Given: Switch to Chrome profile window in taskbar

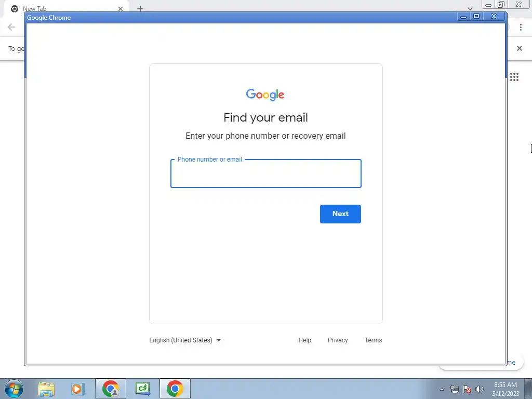Looking at the screenshot, I should coord(111,389).
